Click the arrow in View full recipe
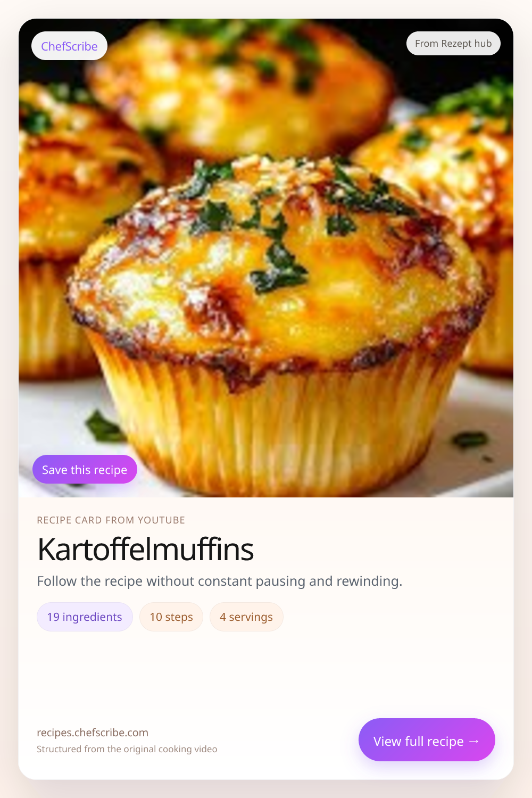532x798 pixels. [x=474, y=741]
